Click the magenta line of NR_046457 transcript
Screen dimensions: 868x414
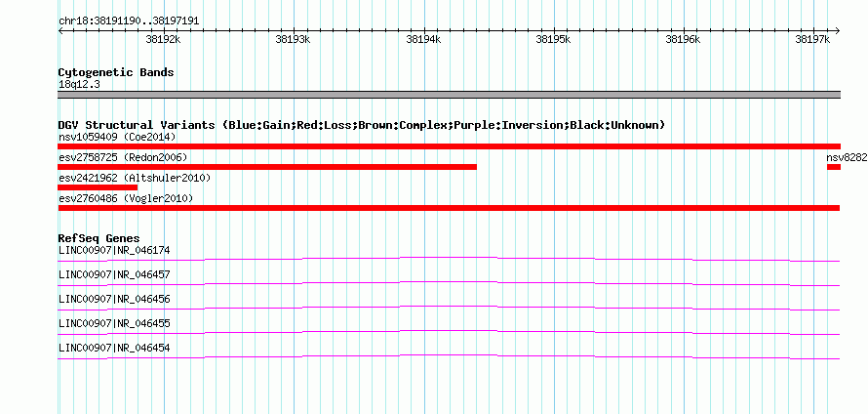449,283
